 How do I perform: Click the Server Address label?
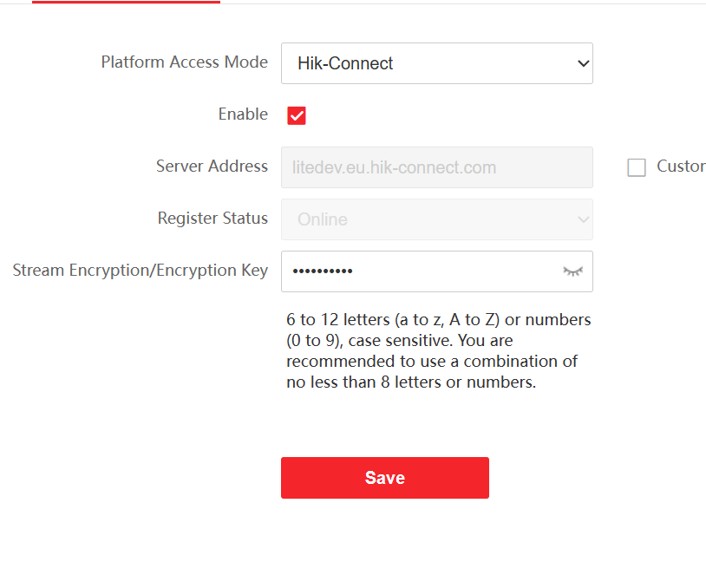(x=212, y=167)
